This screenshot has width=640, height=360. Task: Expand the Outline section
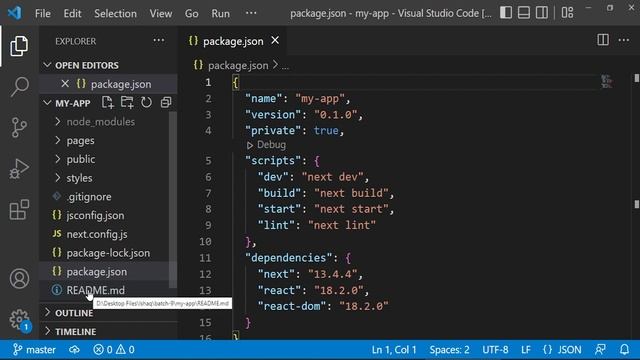[47, 313]
